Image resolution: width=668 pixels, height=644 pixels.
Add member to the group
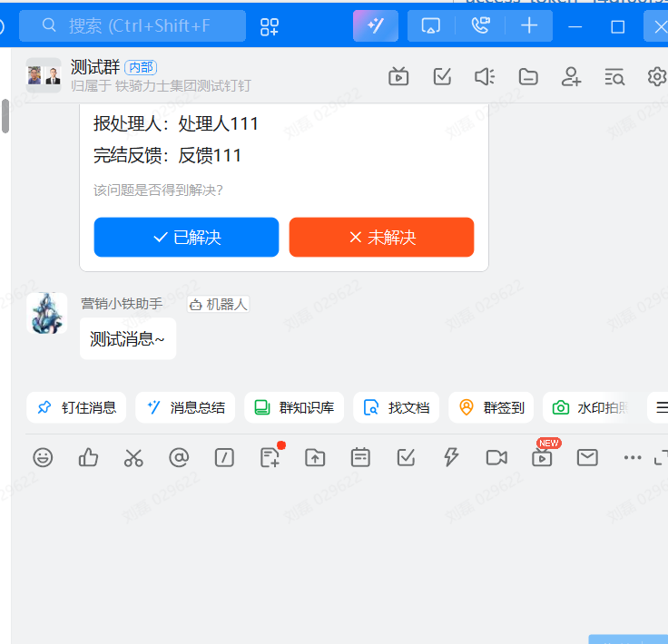(571, 77)
